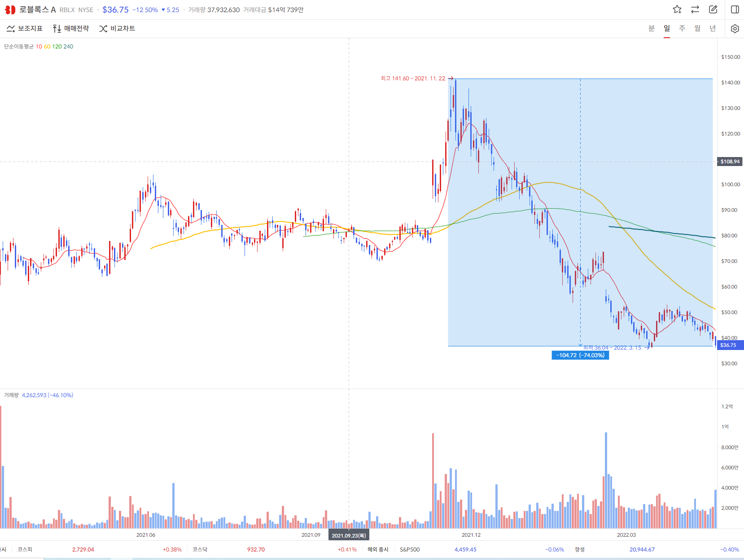Click the 2021.09.23(목) date label
This screenshot has width=744, height=560.
pyautogui.click(x=349, y=535)
